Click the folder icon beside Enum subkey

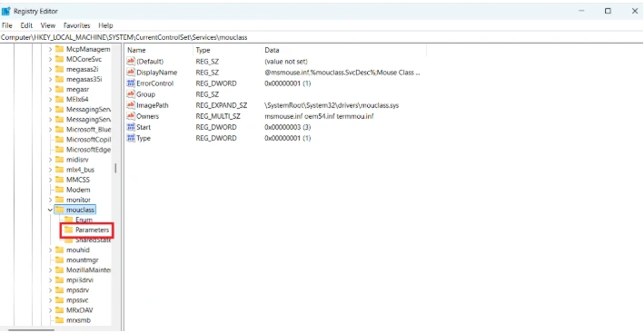tap(69, 220)
